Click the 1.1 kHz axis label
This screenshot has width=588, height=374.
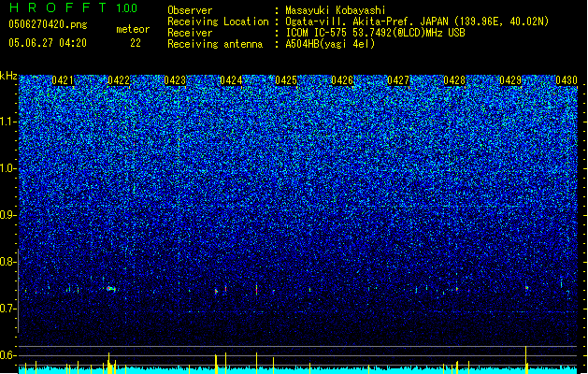coord(7,122)
